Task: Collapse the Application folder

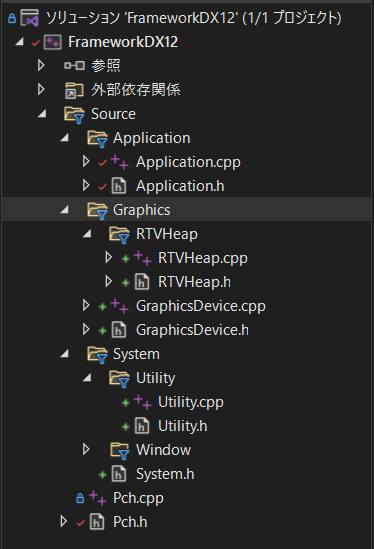Action: pos(64,138)
